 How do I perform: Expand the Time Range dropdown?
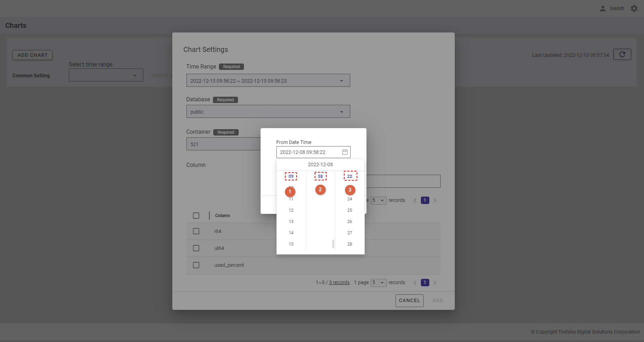click(x=341, y=81)
